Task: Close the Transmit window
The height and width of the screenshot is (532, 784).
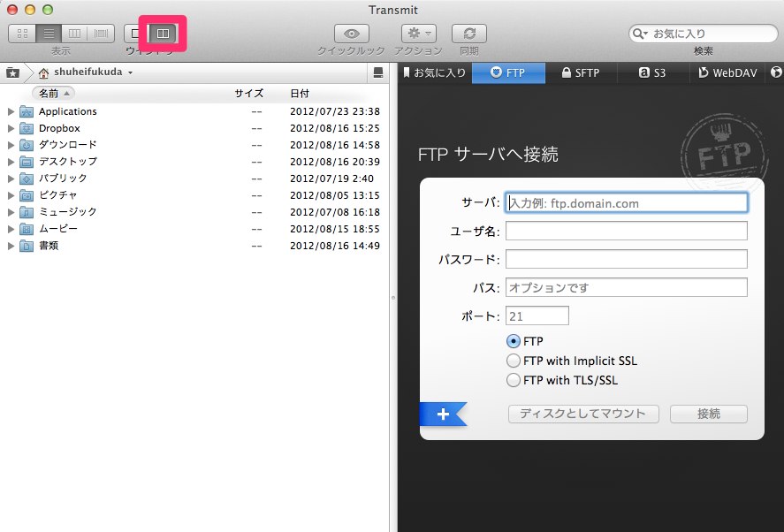Action: [x=12, y=10]
